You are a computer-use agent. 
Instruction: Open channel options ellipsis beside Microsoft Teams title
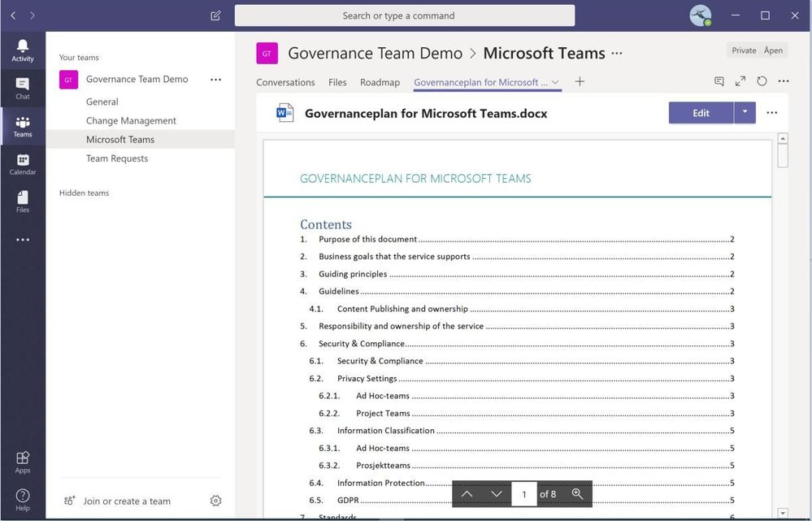tap(617, 53)
